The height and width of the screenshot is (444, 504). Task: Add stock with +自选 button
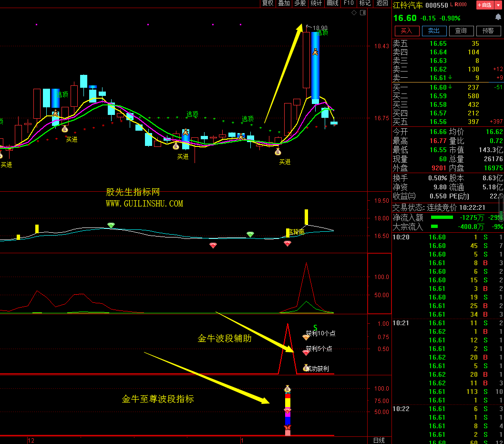(x=485, y=5)
